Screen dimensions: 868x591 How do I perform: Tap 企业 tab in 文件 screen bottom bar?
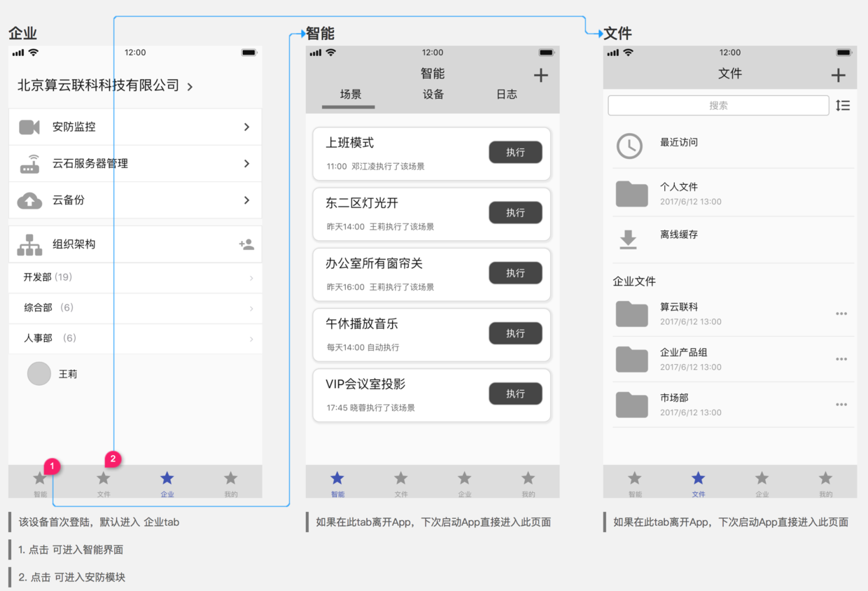pyautogui.click(x=762, y=482)
